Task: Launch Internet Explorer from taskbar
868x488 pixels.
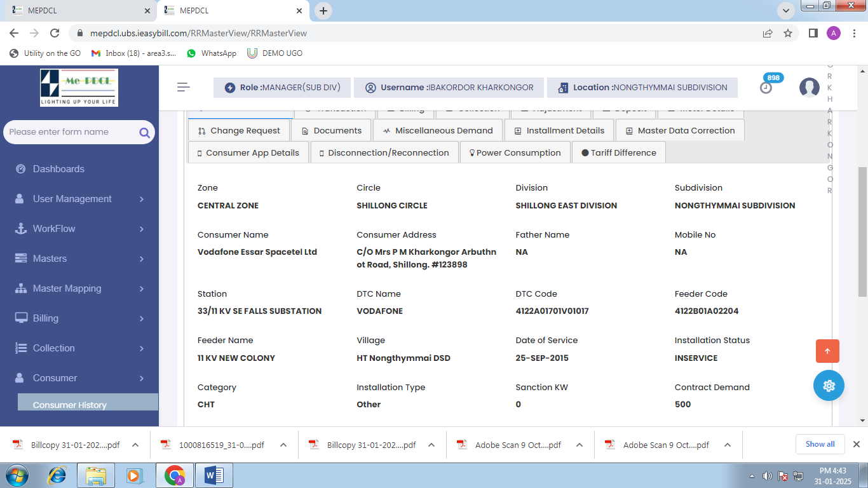Action: click(x=57, y=475)
